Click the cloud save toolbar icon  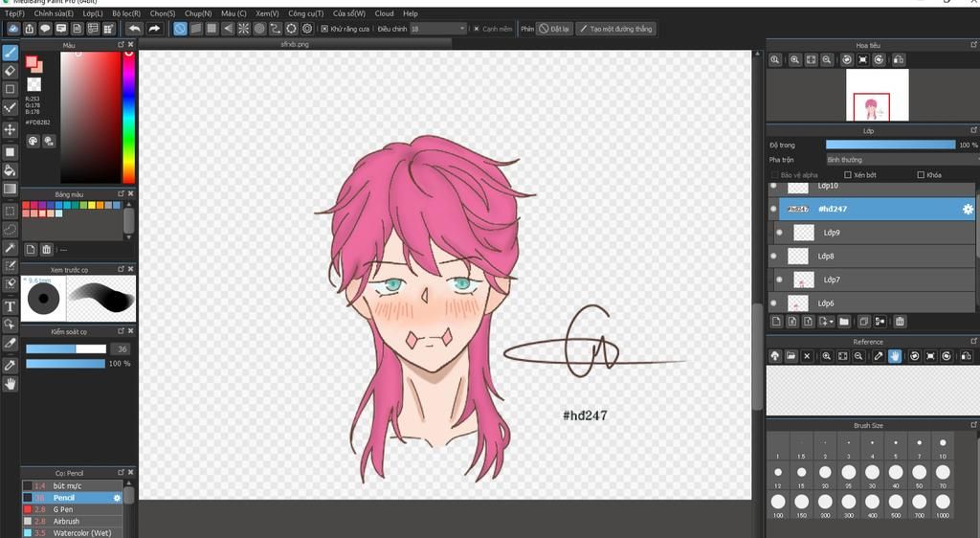[13, 29]
